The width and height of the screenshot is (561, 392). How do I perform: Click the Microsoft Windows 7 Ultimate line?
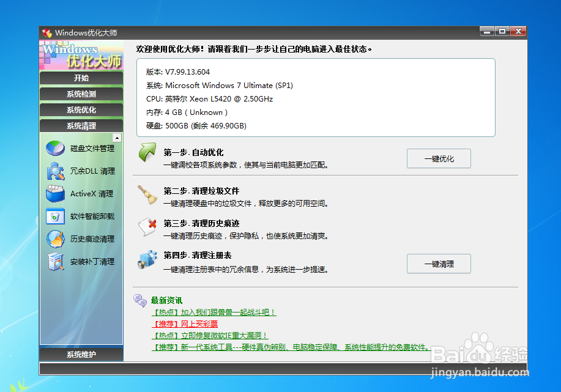[x=219, y=86]
